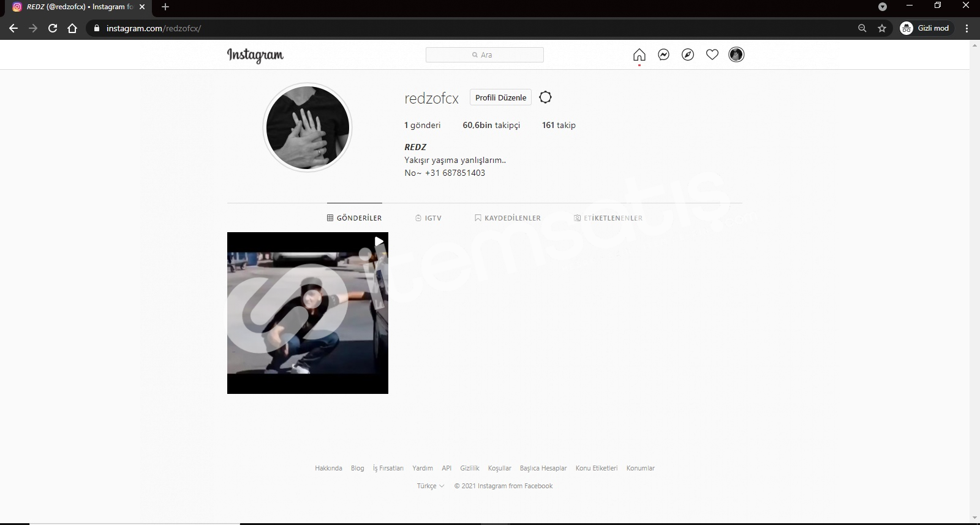Click the REDZ display name
980x525 pixels.
point(415,147)
